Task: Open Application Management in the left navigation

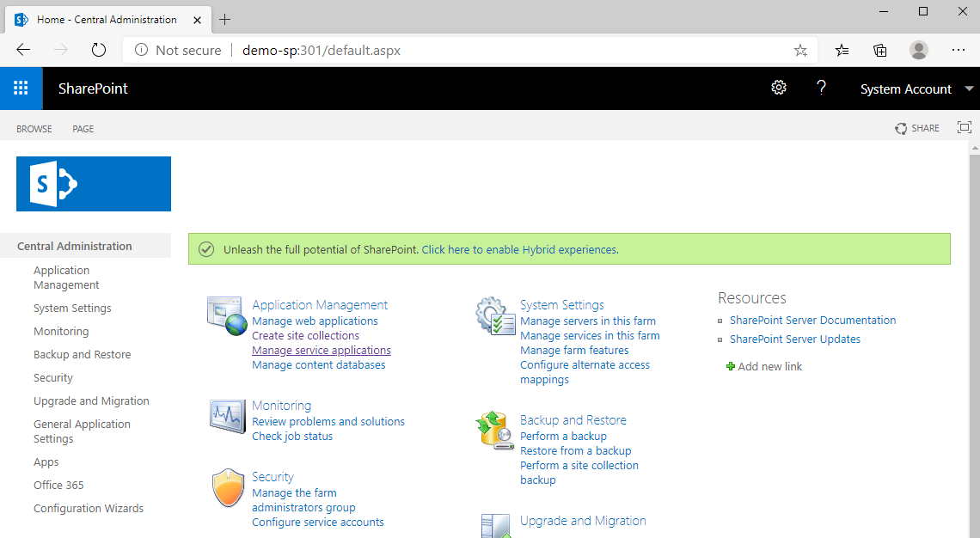Action: tap(66, 278)
